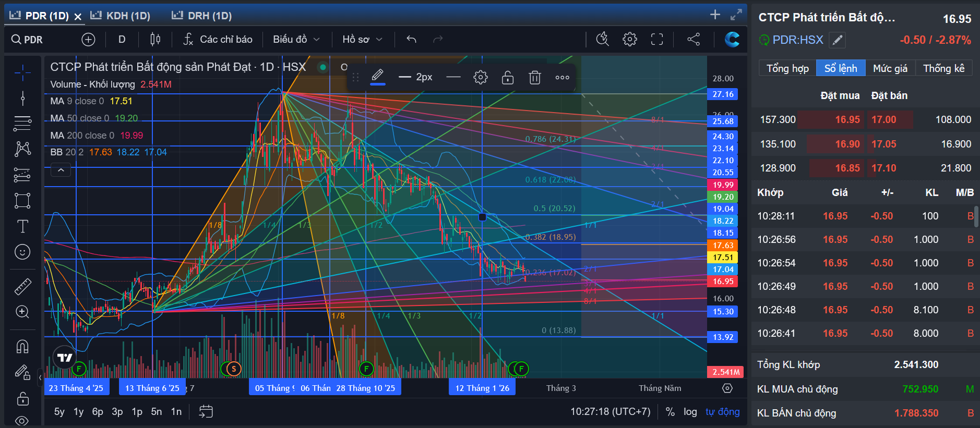This screenshot has height=428, width=980.
Task: Edit the PDR:HSX symbol with pencil icon
Action: point(837,40)
